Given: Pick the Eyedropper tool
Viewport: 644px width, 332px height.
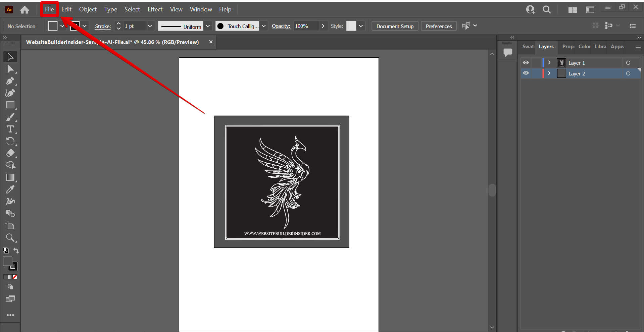Looking at the screenshot, I should click(10, 189).
